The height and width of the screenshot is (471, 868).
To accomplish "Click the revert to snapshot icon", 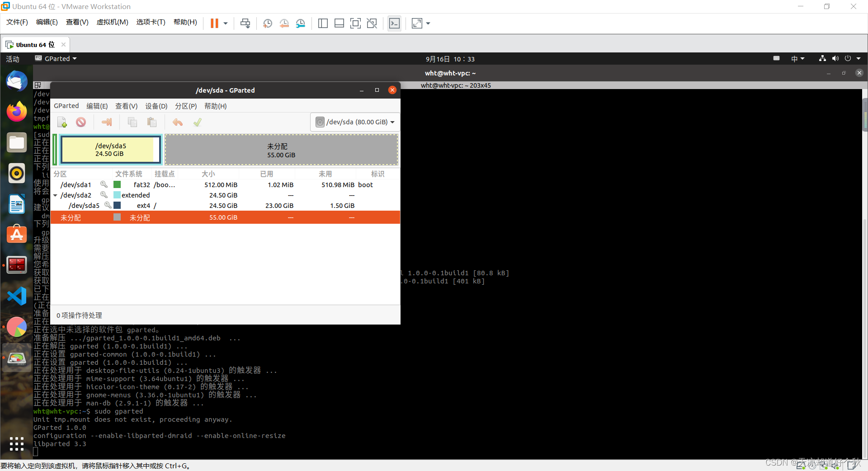I will 284,23.
